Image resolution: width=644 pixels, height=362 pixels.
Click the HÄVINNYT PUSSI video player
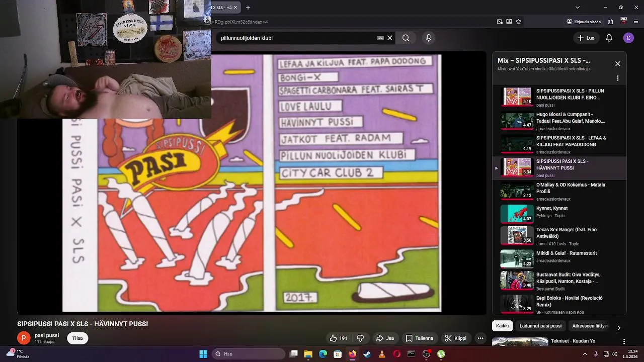[x=252, y=183]
